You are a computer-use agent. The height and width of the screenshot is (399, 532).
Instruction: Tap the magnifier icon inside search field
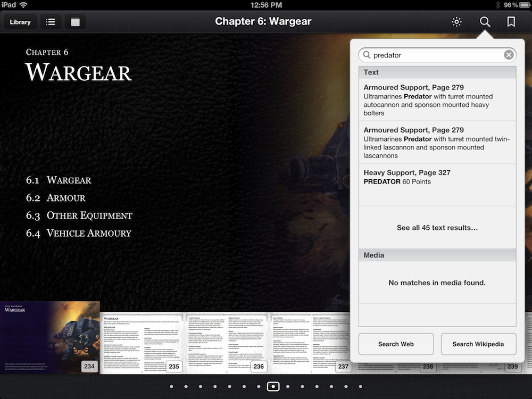point(367,55)
